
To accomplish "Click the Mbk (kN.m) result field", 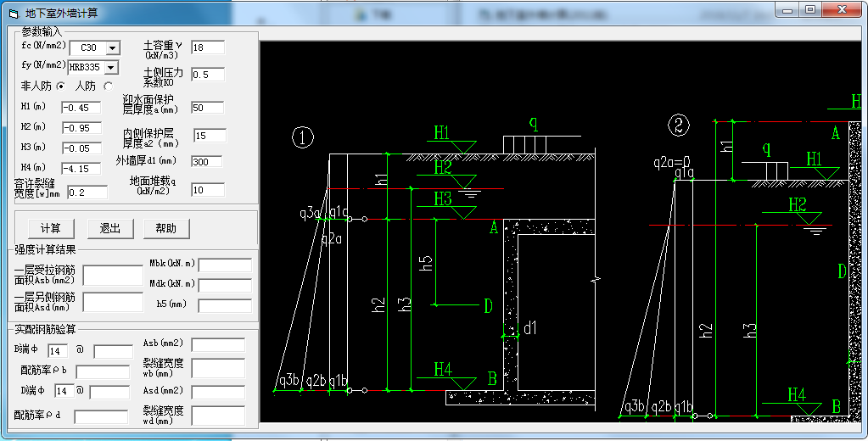I will pyautogui.click(x=226, y=265).
